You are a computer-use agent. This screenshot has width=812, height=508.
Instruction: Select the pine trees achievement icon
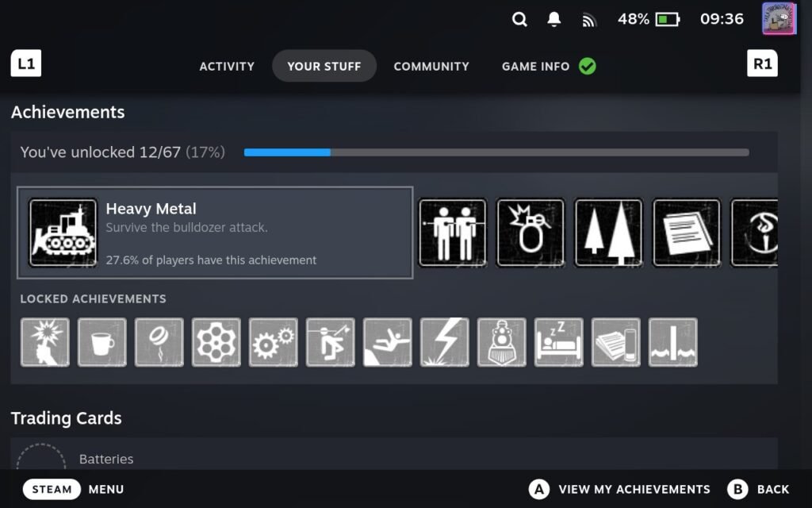608,233
